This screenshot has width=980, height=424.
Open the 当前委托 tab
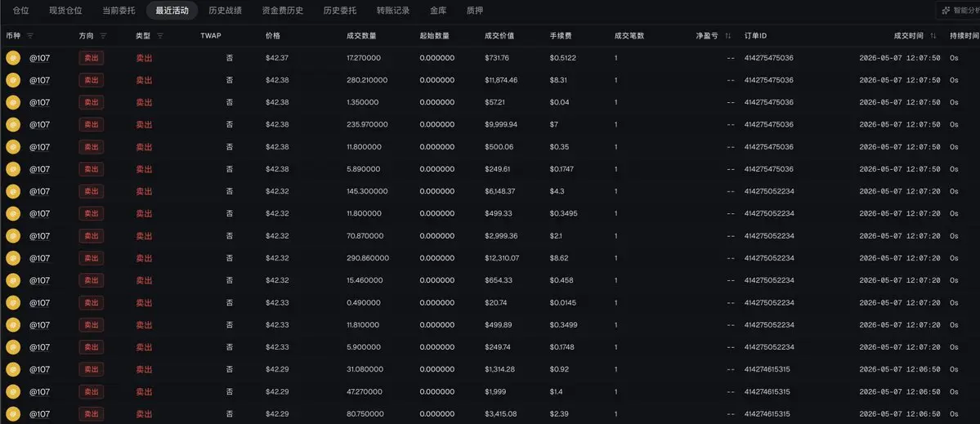coord(119,11)
